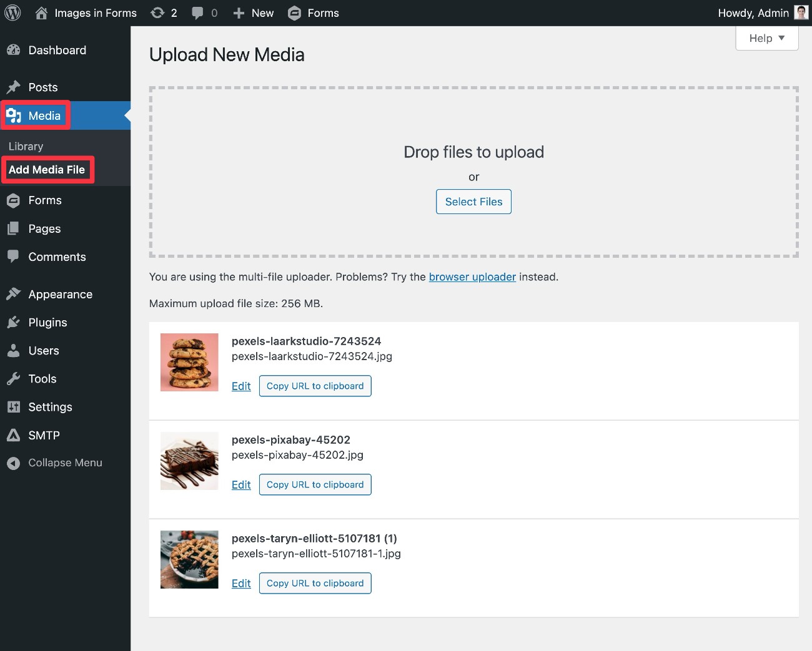This screenshot has height=651, width=812.
Task: Select the Plugins icon
Action: 14,322
